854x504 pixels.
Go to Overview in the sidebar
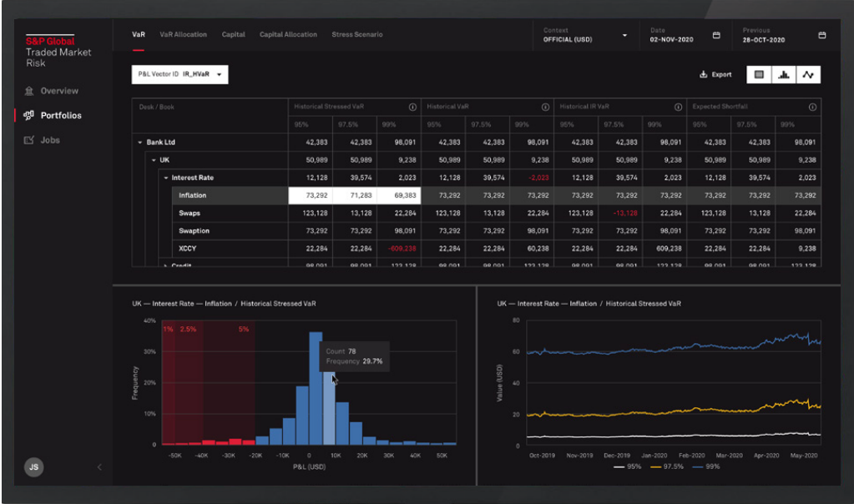click(x=58, y=91)
